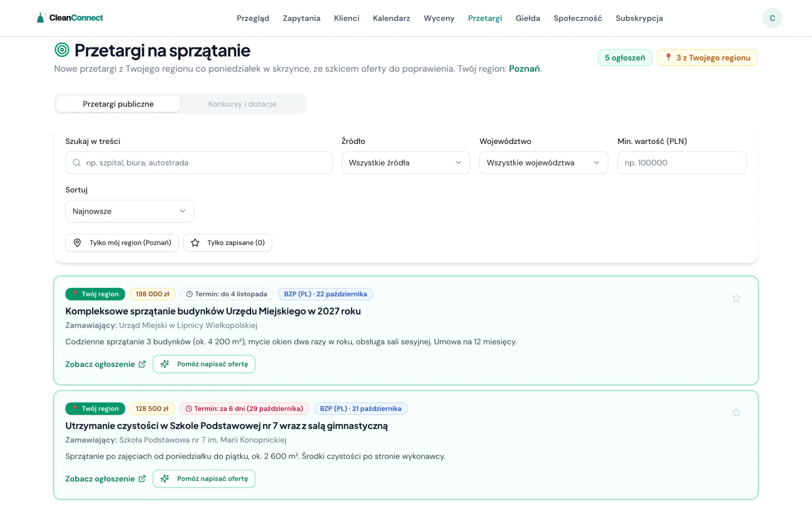Focus the Szukaj w treści search field
812x508 pixels.
(x=199, y=163)
